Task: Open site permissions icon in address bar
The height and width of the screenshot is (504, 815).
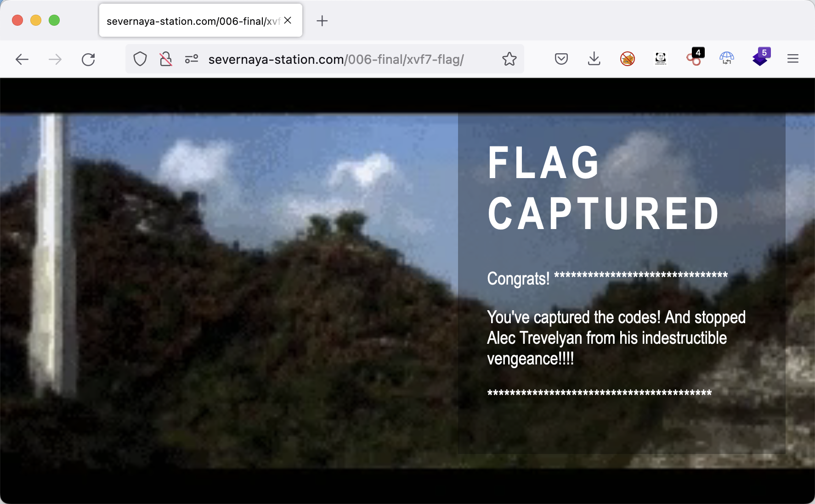Action: (x=192, y=59)
